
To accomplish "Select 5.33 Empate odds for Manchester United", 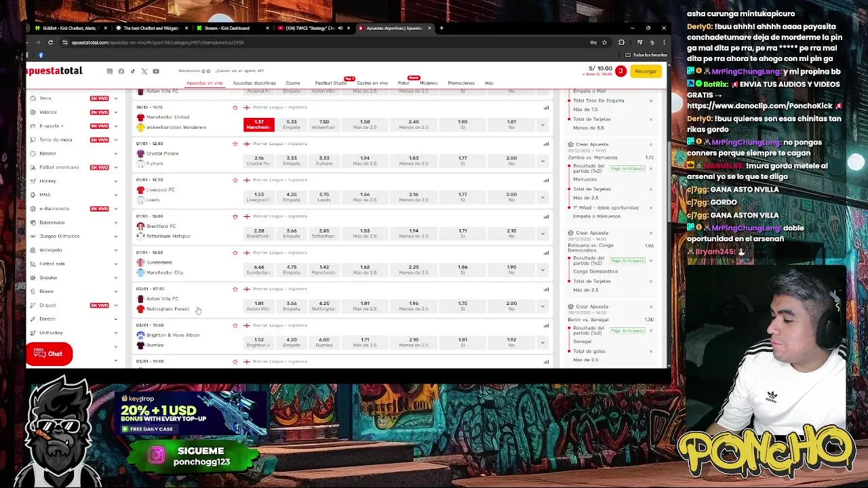I will click(292, 124).
